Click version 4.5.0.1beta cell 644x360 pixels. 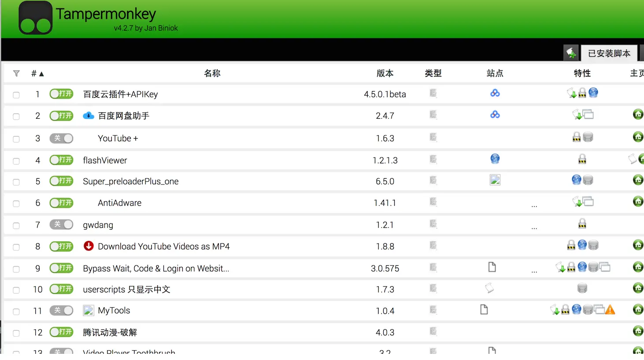[x=385, y=94]
